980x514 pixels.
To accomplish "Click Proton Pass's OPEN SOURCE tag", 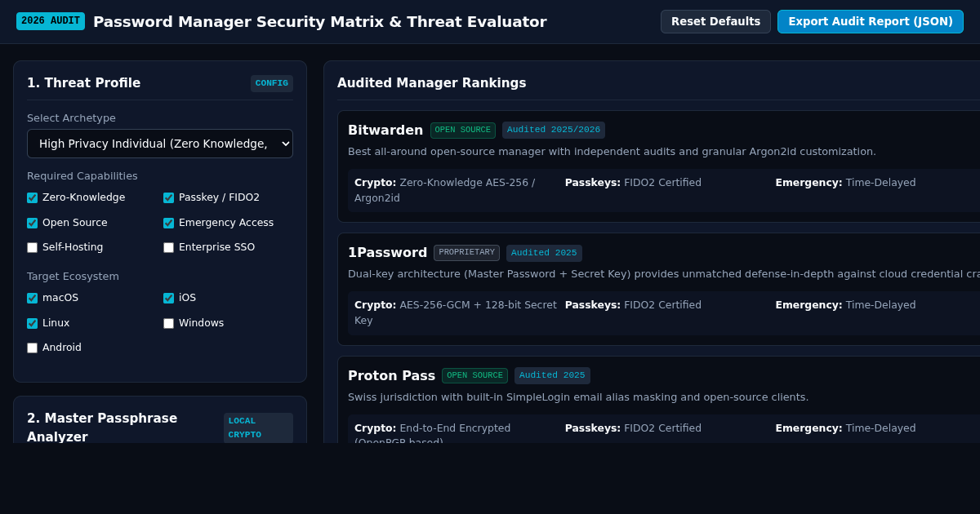I will point(474,375).
